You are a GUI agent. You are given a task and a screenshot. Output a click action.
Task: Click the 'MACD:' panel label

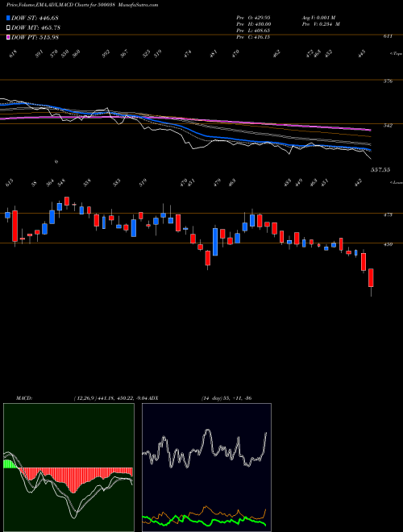(24, 398)
